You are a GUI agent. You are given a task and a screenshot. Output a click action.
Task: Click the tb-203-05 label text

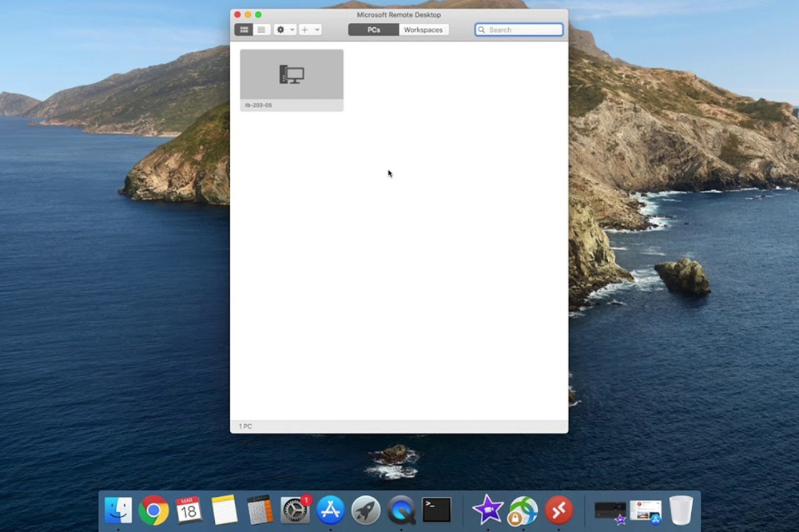click(258, 105)
